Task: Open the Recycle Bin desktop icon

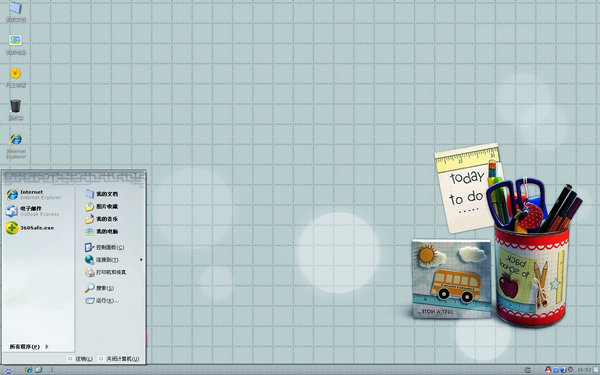Action: click(x=16, y=110)
